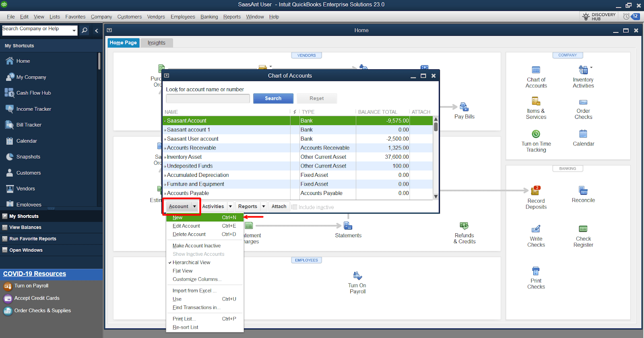Select Flat View option
Viewport: 644px width, 338px height.
[182, 271]
